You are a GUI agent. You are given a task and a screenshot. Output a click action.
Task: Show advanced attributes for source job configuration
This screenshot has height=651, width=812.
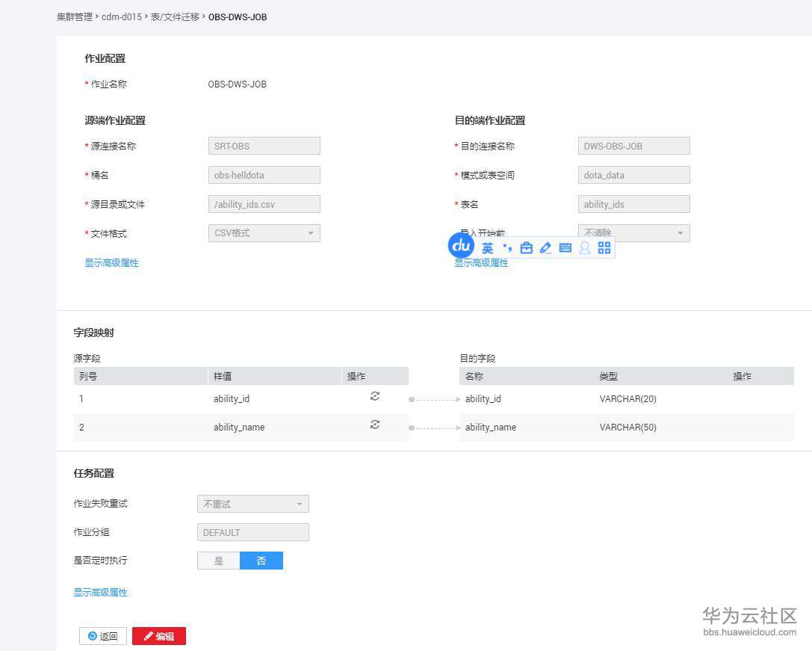[112, 263]
